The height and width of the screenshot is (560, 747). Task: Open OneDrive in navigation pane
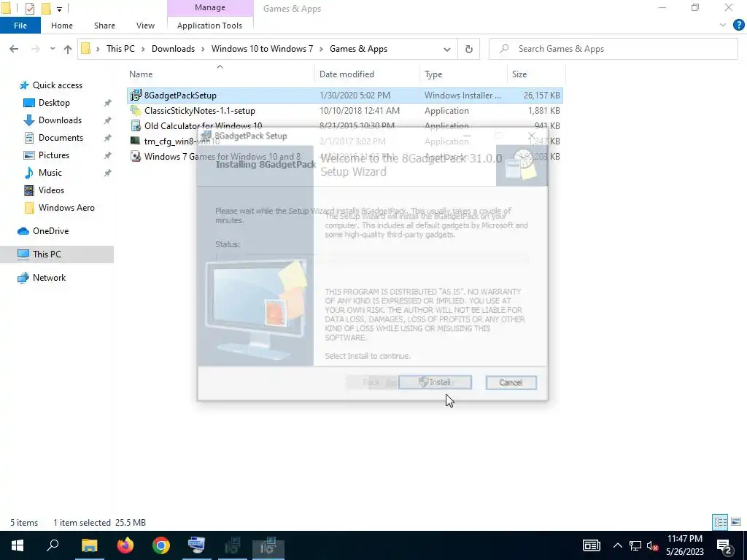[x=50, y=231]
